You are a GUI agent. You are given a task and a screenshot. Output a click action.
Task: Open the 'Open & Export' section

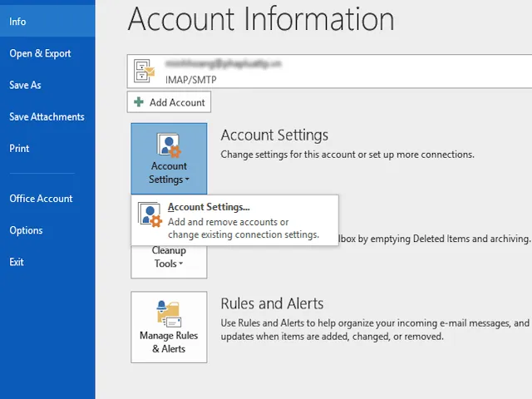coord(40,53)
